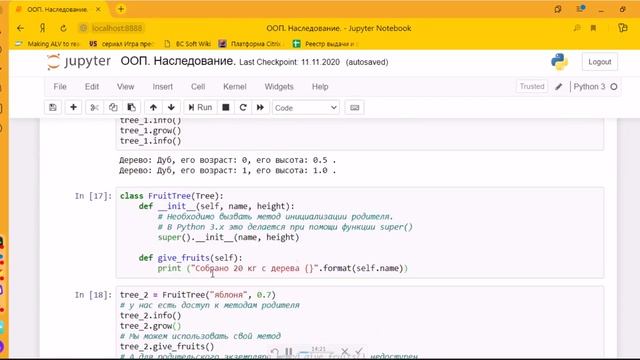Screen dimensions: 640x360
Task: Open the сериал Игра bookmark
Action: pyautogui.click(x=121, y=44)
